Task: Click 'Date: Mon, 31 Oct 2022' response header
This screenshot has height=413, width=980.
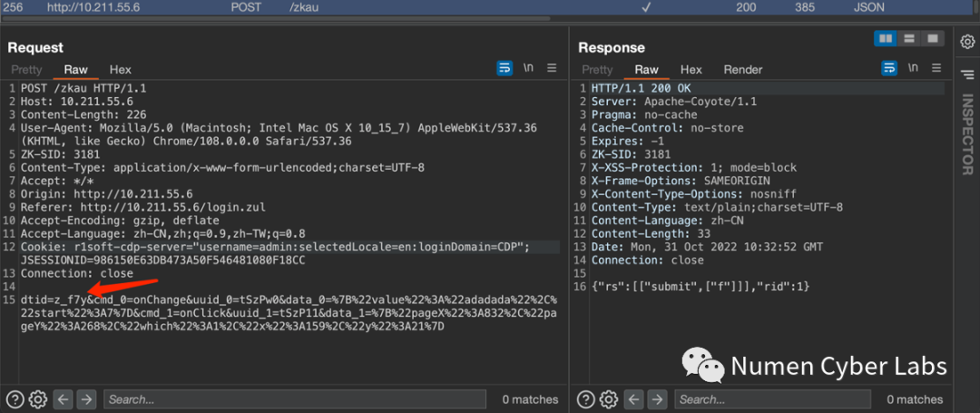Action: click(x=707, y=247)
